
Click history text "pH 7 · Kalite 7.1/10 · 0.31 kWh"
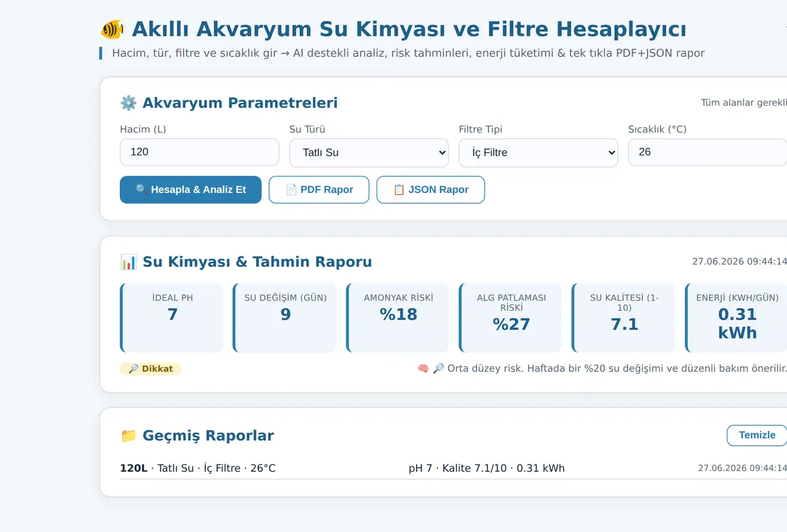point(487,468)
